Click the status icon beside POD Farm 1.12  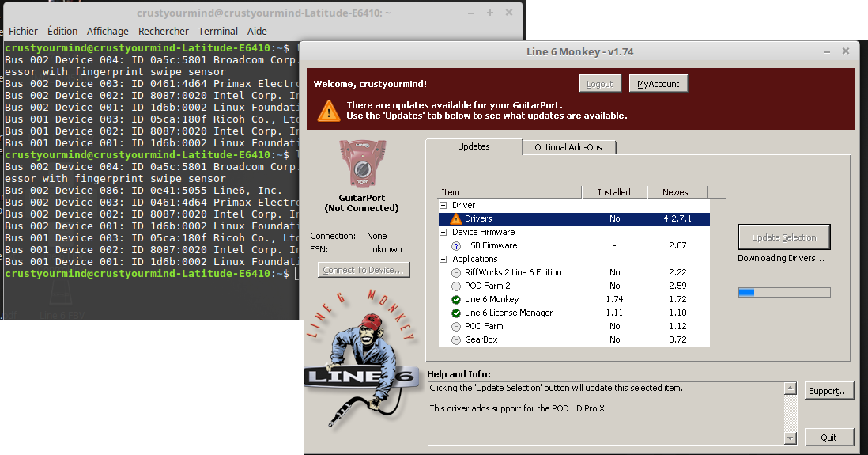click(x=456, y=327)
